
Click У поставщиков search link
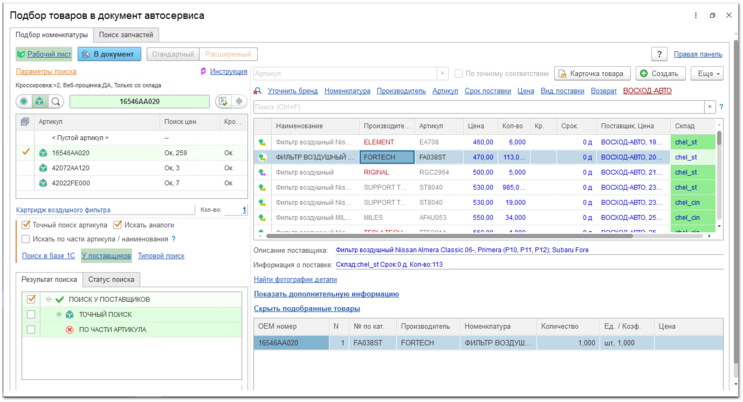coord(106,256)
